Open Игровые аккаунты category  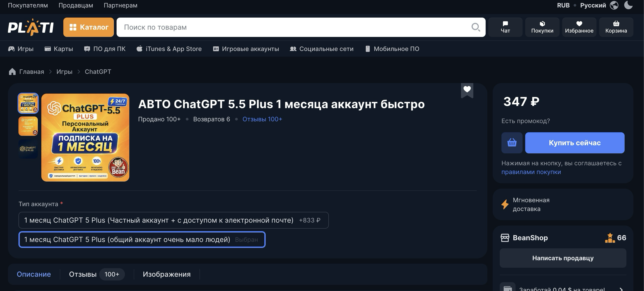click(x=246, y=49)
